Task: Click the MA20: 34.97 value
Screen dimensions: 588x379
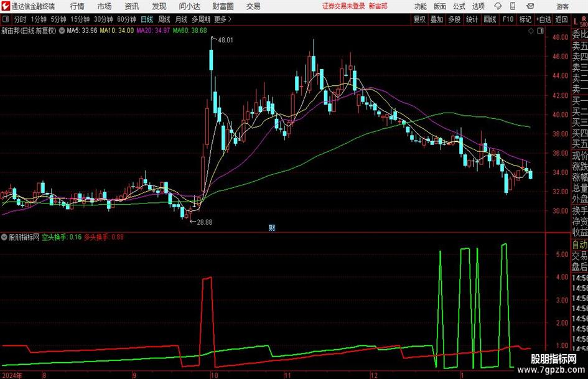Action: coord(153,30)
